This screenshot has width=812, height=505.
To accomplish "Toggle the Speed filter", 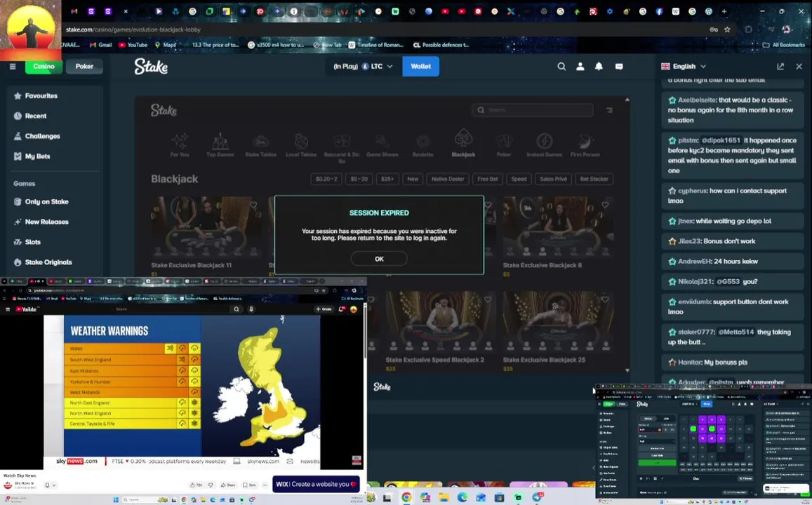I will tap(519, 179).
